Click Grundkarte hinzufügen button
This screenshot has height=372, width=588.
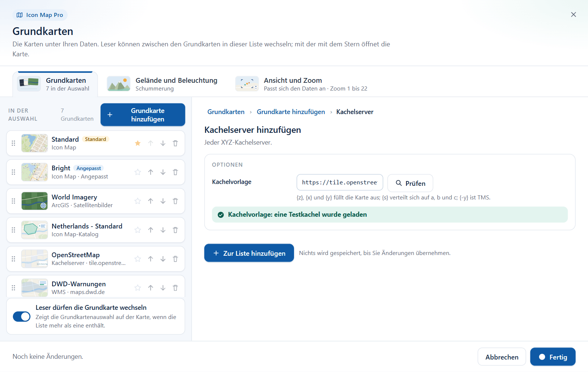tap(143, 115)
